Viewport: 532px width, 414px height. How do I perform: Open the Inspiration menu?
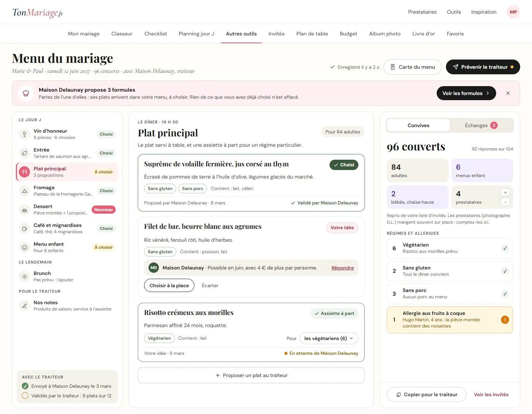pyautogui.click(x=484, y=12)
